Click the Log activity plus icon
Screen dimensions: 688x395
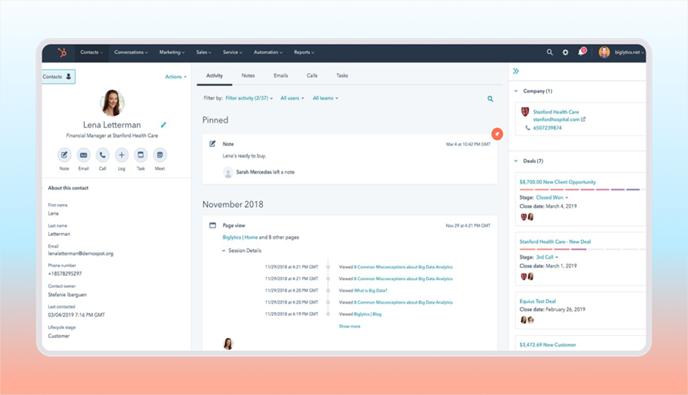tap(122, 155)
